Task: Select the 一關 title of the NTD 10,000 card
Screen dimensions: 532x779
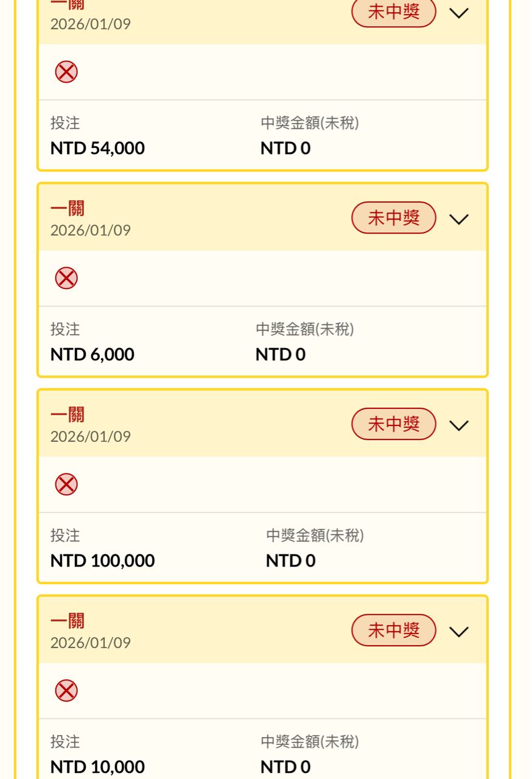Action: [68, 621]
